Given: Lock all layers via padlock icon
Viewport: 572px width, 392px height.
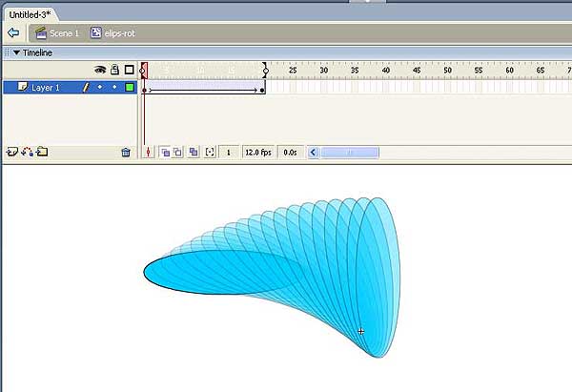Looking at the screenshot, I should coord(114,70).
